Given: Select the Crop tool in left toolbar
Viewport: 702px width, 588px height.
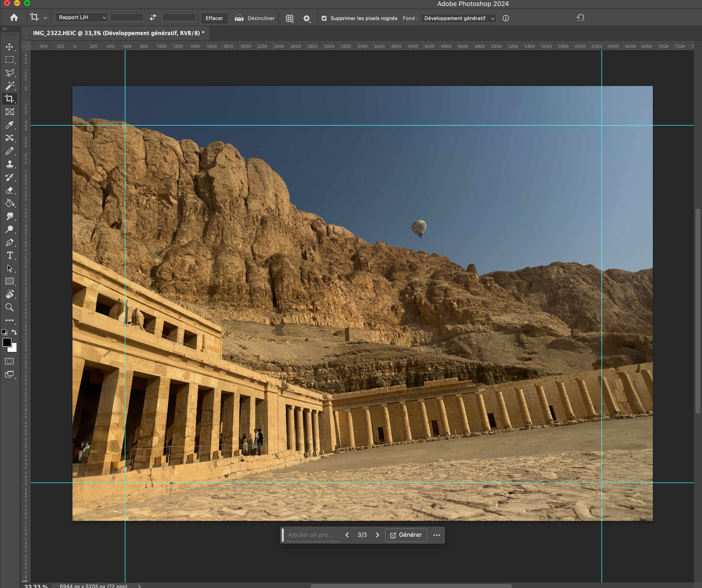Looking at the screenshot, I should pyautogui.click(x=10, y=99).
